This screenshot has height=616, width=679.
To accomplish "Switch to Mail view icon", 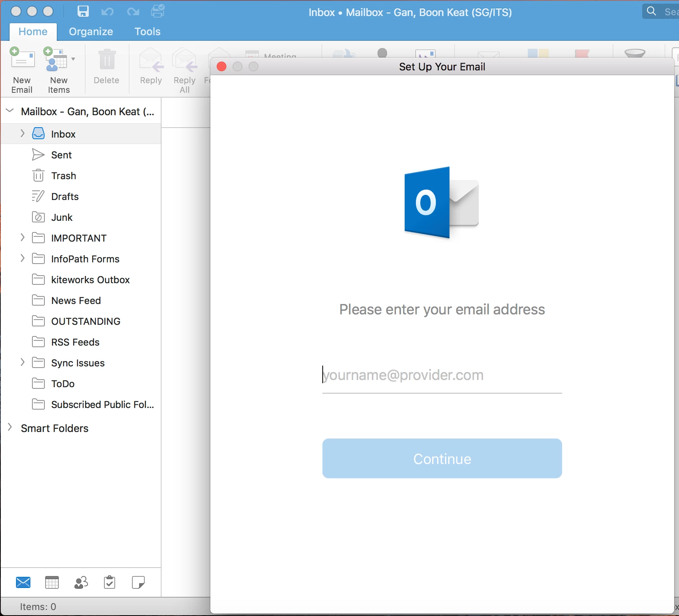I will [23, 582].
